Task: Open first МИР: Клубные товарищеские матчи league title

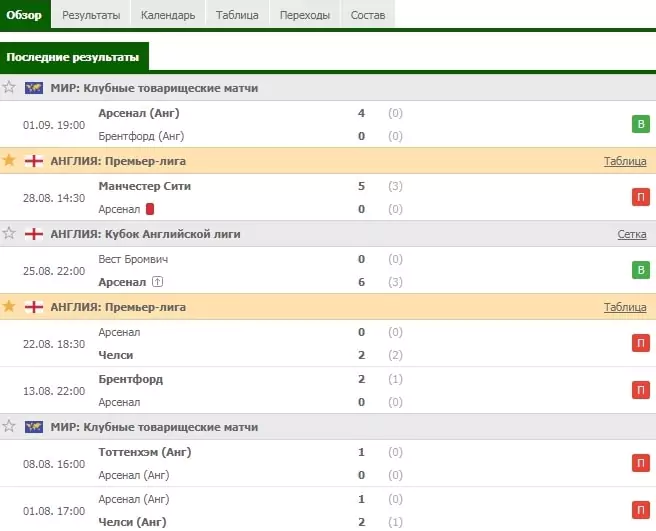Action: click(x=154, y=88)
